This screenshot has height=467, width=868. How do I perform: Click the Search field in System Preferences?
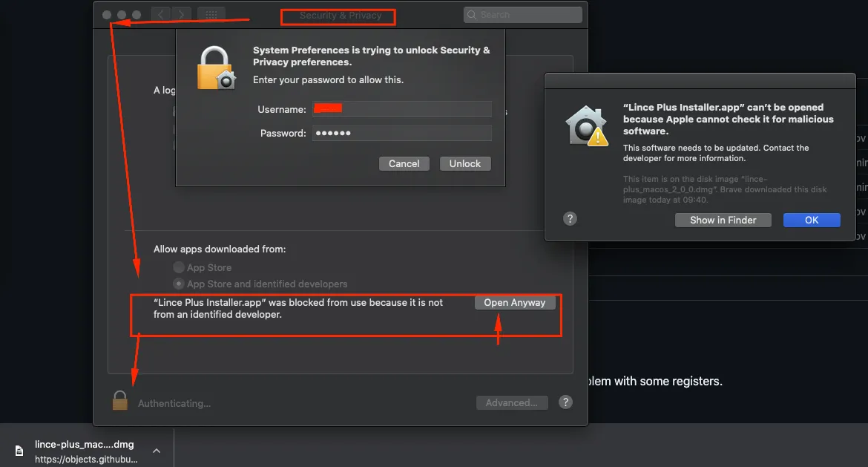click(522, 15)
